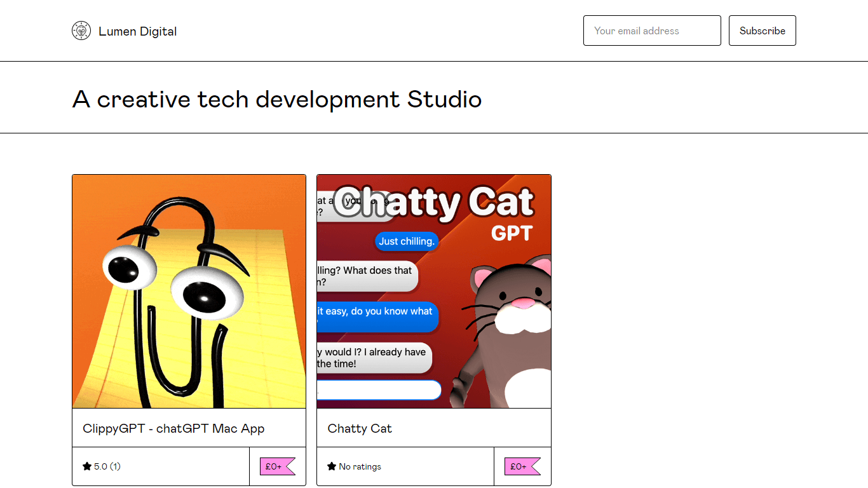
Task: Open the ClippyGPT product thumbnail image
Action: click(189, 291)
